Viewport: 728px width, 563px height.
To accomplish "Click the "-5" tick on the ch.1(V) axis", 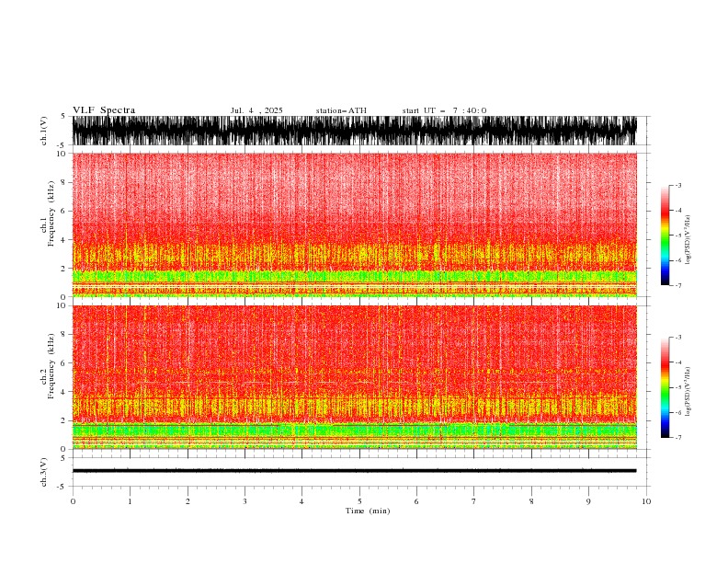I will [62, 145].
